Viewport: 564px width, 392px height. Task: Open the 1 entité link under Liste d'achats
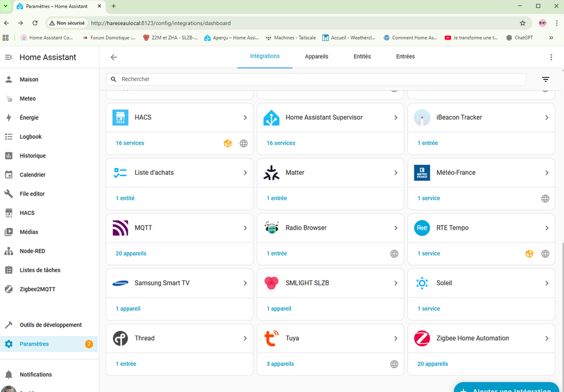pyautogui.click(x=125, y=198)
